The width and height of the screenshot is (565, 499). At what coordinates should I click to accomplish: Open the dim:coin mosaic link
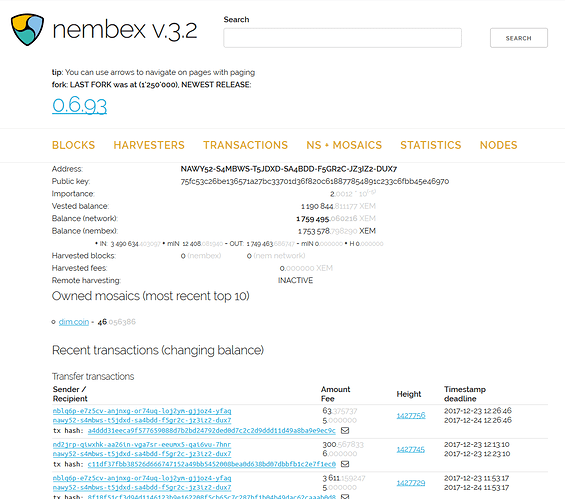(74, 322)
